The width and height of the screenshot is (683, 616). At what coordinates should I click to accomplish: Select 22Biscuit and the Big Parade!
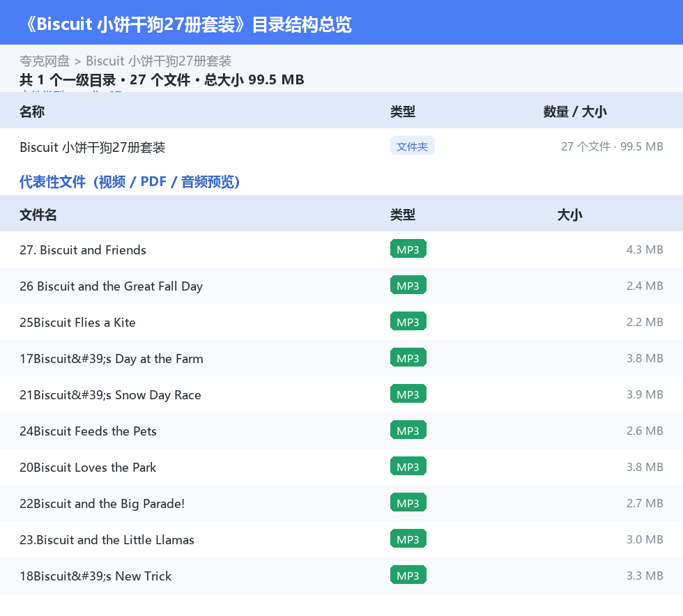(102, 503)
